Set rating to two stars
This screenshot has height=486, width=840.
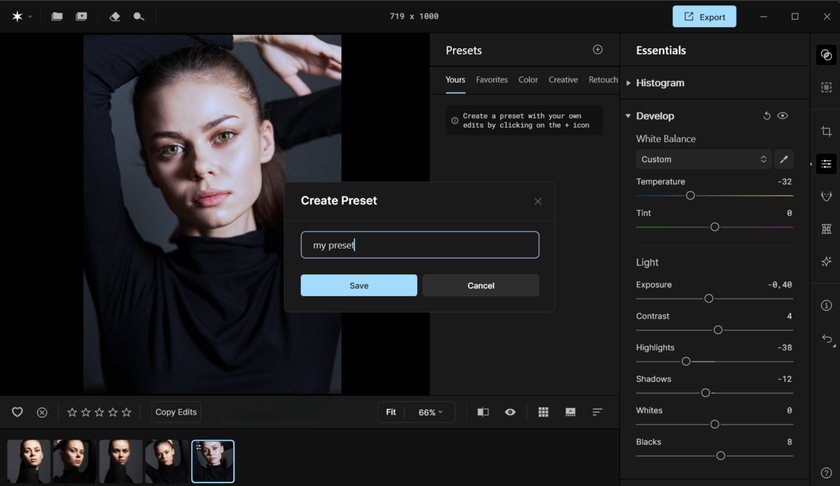click(86, 412)
